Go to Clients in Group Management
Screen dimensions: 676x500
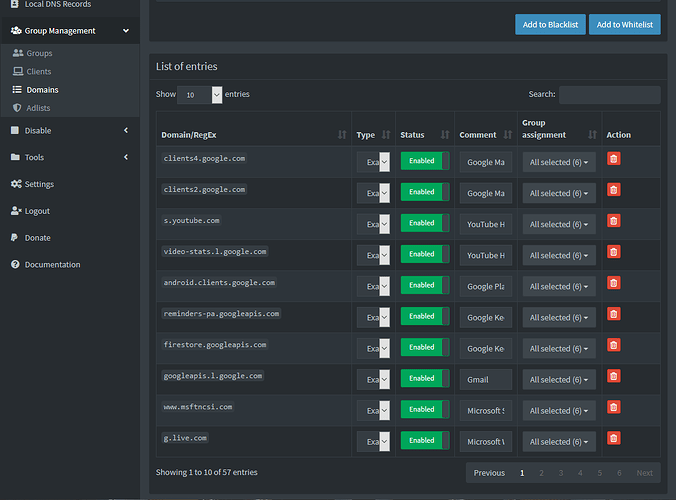coord(38,72)
